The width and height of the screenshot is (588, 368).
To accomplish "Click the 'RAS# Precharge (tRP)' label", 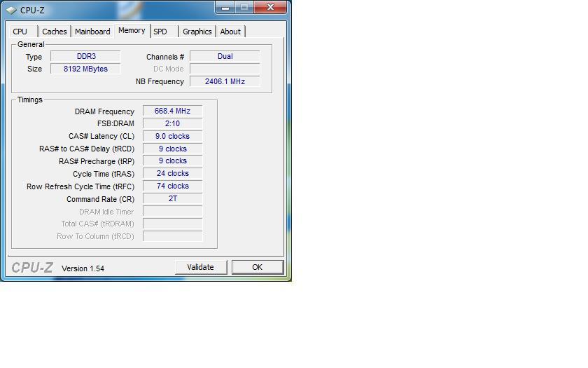I will click(97, 161).
